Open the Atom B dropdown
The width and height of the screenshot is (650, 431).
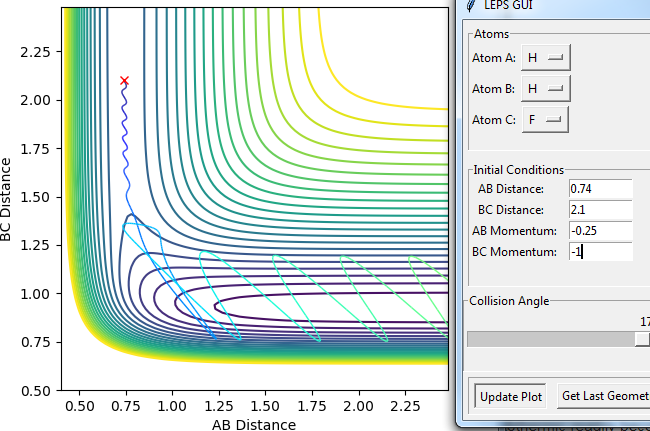(x=546, y=88)
